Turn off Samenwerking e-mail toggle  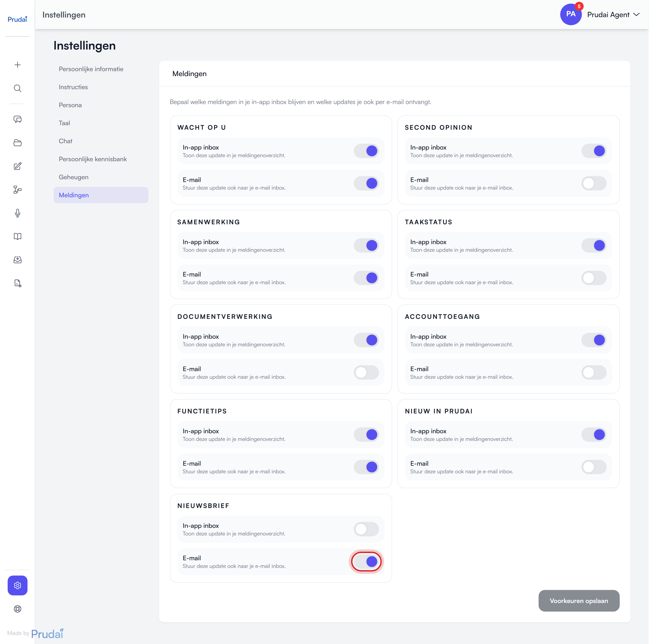366,278
